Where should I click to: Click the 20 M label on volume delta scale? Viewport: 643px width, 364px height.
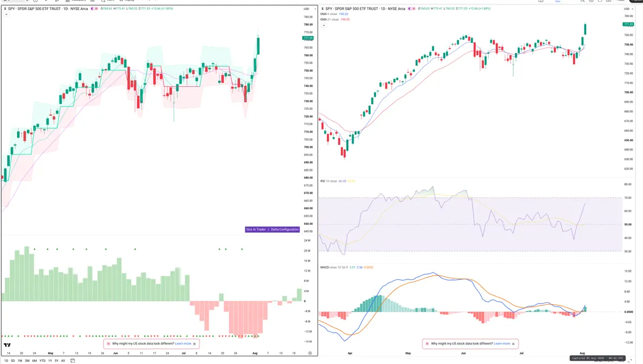[x=307, y=251]
